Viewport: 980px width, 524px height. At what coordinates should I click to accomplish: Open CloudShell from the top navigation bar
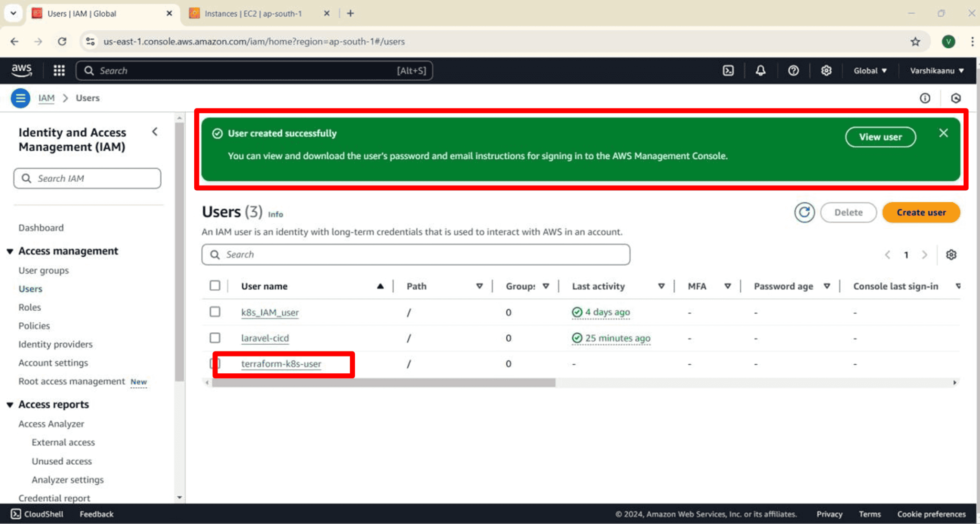[729, 70]
